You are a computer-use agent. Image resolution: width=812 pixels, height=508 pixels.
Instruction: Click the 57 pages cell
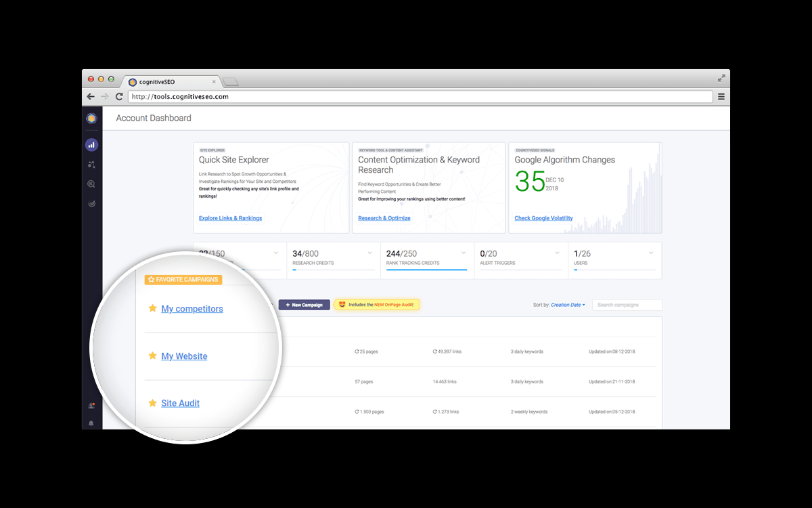pyautogui.click(x=364, y=381)
